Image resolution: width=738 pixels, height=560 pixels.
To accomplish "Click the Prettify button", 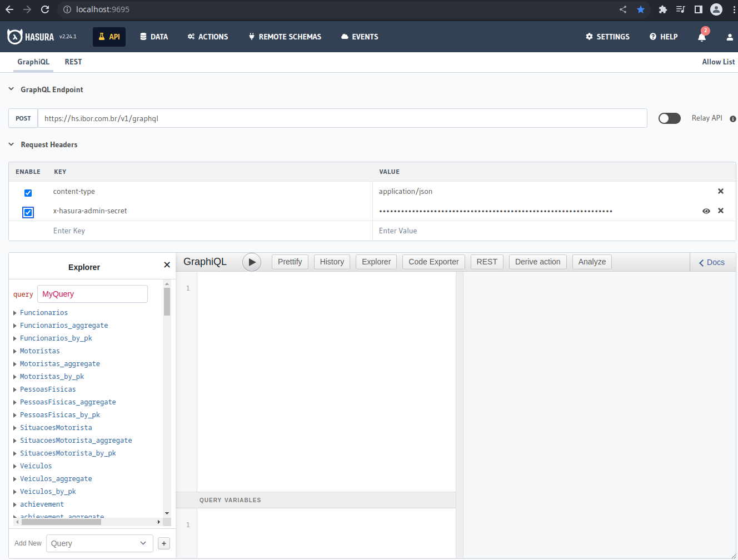I will pos(290,262).
